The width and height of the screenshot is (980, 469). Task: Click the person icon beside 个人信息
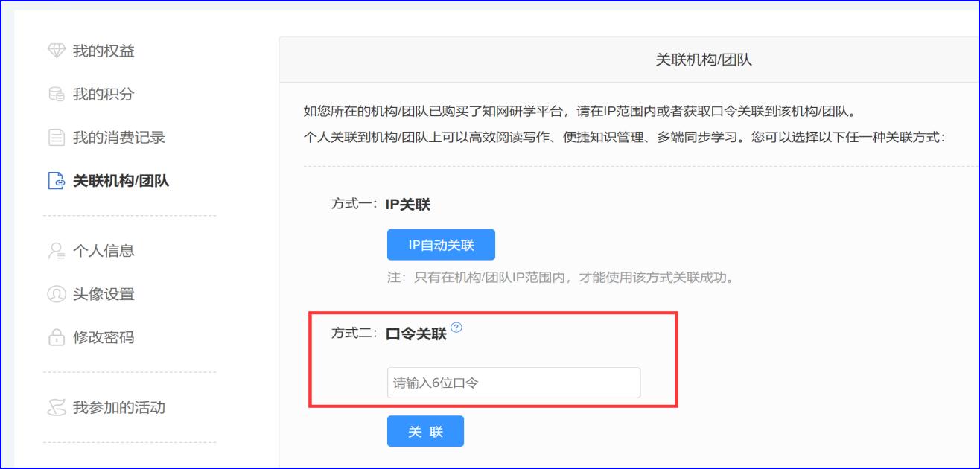pyautogui.click(x=57, y=251)
